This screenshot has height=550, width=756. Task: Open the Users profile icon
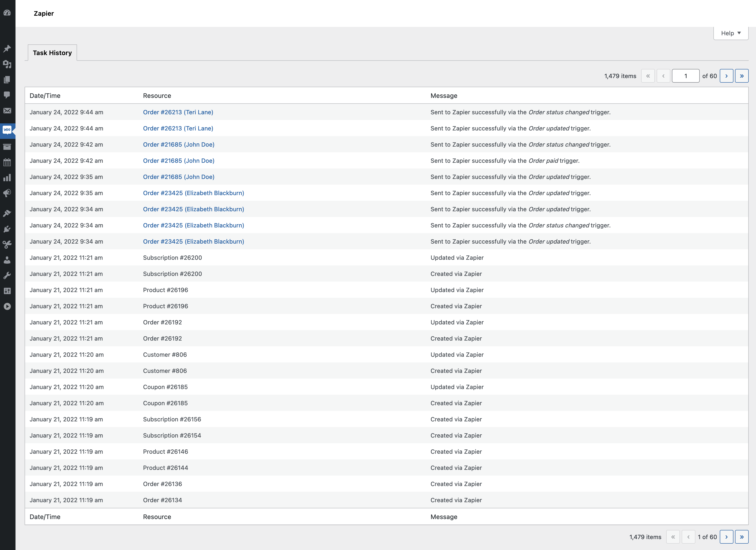(x=7, y=260)
